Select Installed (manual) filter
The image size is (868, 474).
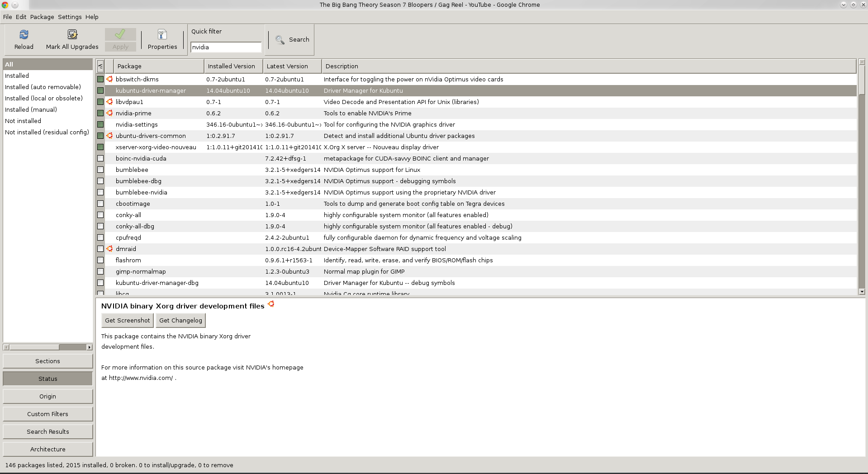48,109
